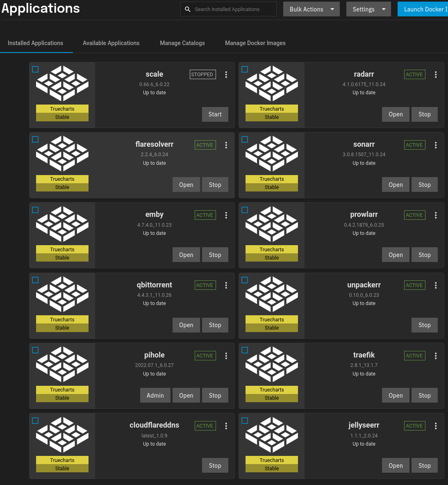Select the radarr application checkbox
Viewport: 448px width, 485px height.
click(245, 69)
